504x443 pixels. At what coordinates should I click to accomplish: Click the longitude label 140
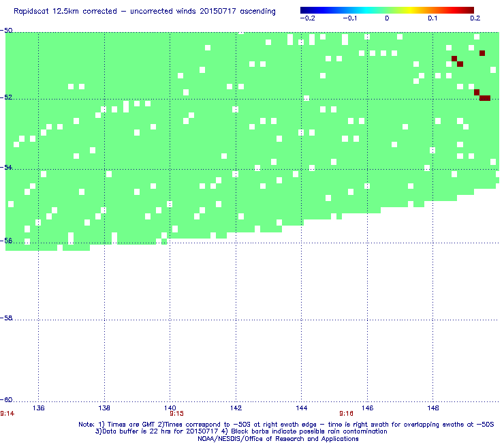pyautogui.click(x=170, y=408)
